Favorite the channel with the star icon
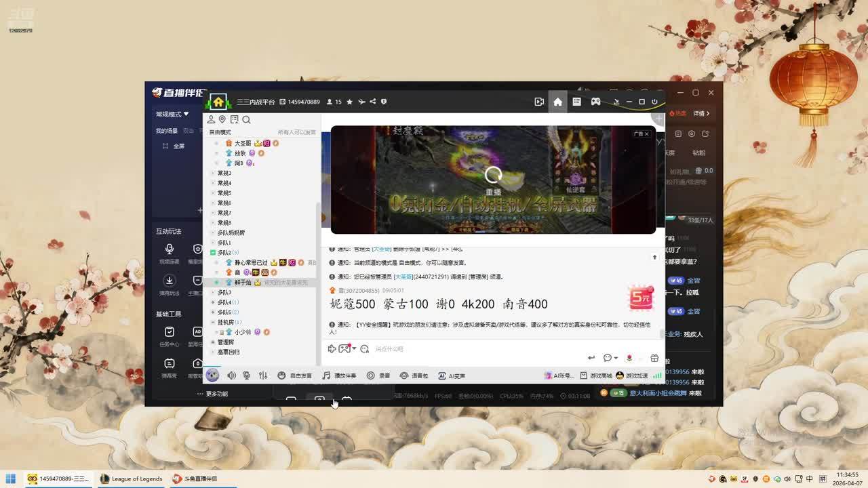The height and width of the screenshot is (488, 868). [349, 102]
